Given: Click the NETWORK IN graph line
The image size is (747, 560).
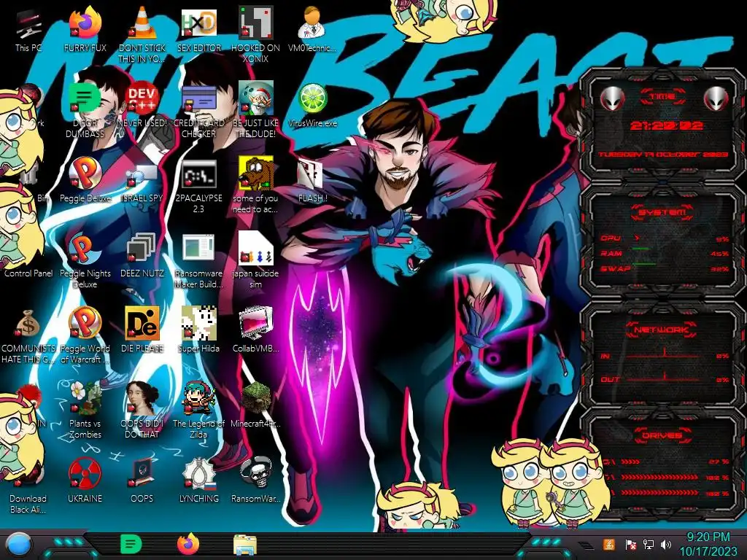Looking at the screenshot, I should (664, 355).
